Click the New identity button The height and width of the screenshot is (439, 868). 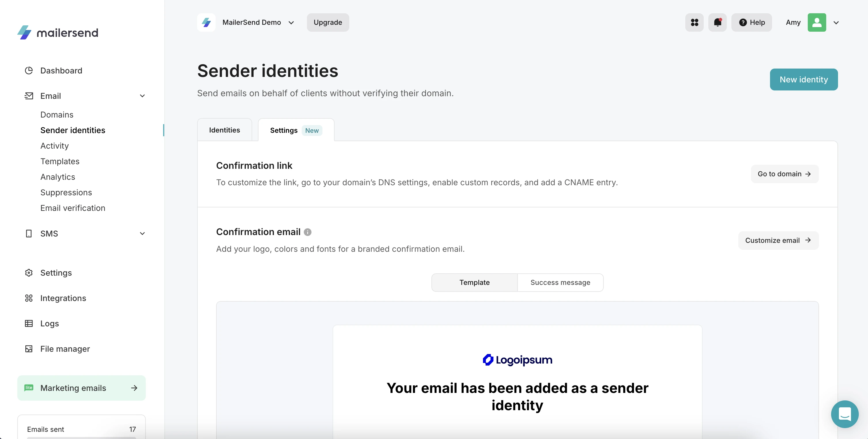pyautogui.click(x=804, y=80)
